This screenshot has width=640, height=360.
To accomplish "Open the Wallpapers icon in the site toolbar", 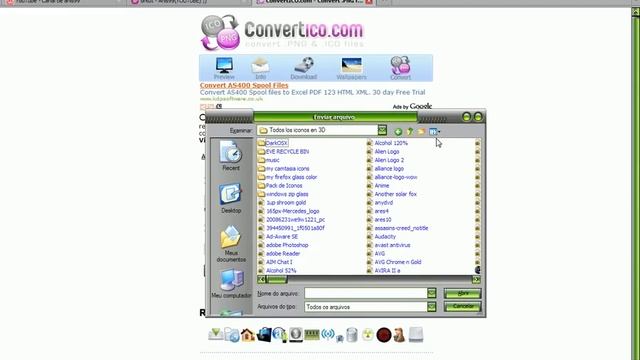I will (351, 68).
